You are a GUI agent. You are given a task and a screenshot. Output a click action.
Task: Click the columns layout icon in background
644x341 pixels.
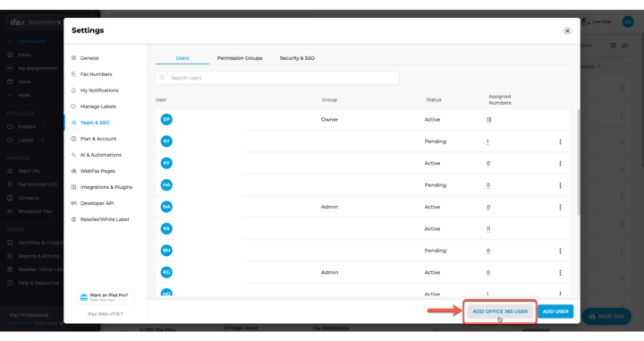pos(613,46)
